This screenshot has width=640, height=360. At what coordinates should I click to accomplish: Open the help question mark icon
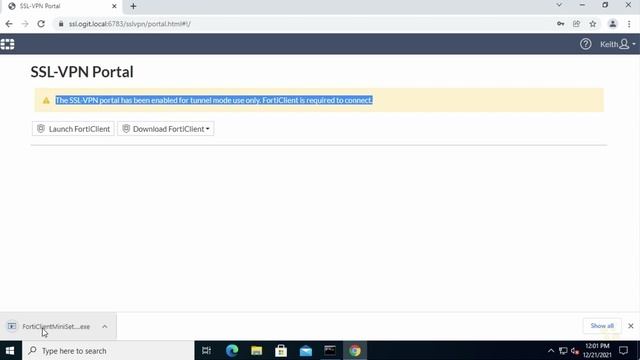(585, 44)
